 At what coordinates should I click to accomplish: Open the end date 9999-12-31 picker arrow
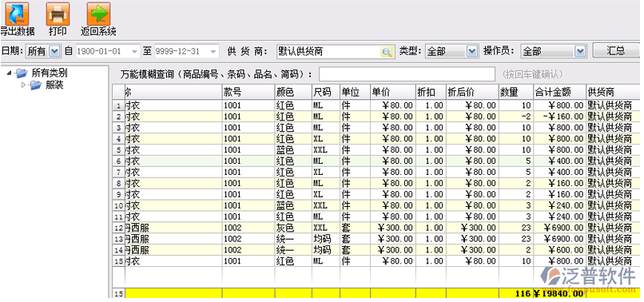[213, 52]
